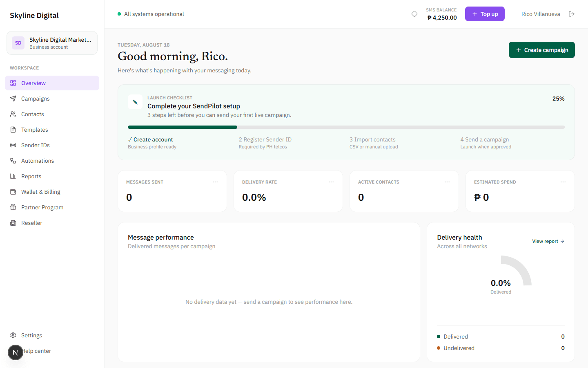This screenshot has width=588, height=368.
Task: Open options menu on Delivery Rate card
Action: 331,182
